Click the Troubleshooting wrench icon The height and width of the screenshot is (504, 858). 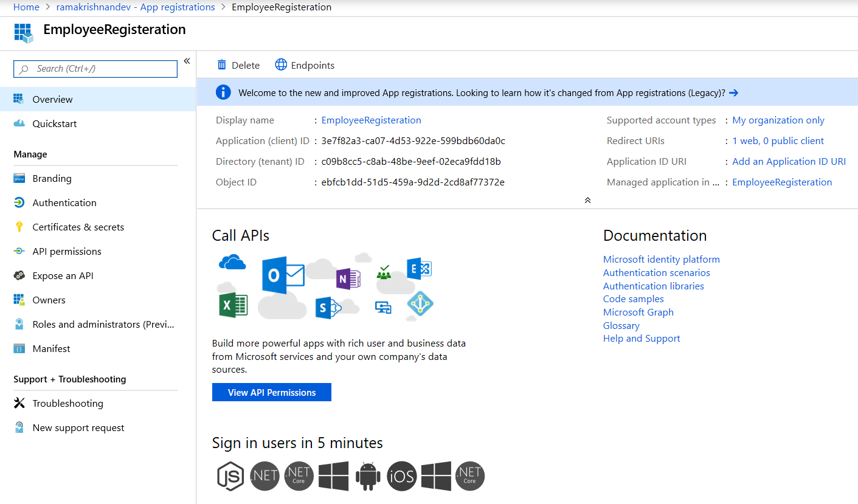pyautogui.click(x=19, y=403)
